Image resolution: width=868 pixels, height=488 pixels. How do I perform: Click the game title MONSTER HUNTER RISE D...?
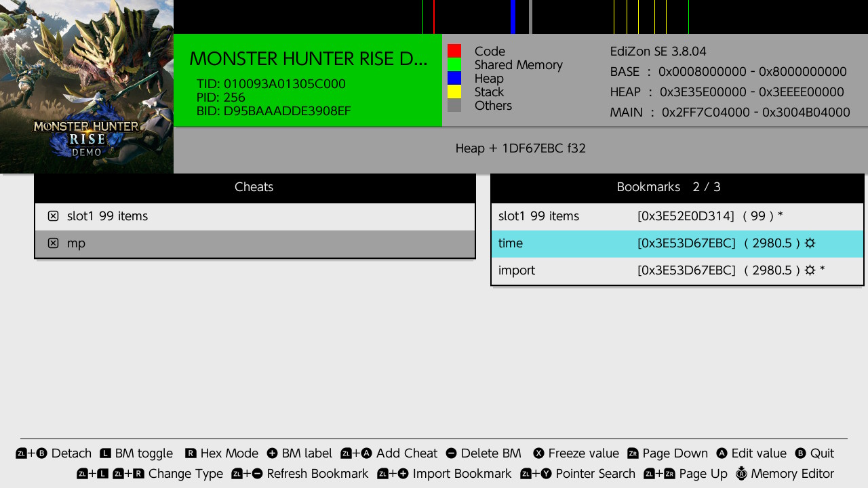tap(309, 59)
